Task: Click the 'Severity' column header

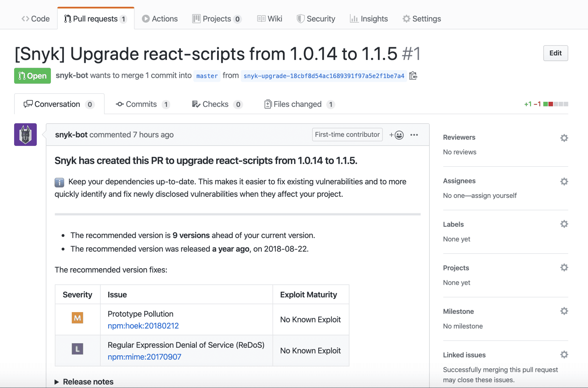Action: [77, 294]
